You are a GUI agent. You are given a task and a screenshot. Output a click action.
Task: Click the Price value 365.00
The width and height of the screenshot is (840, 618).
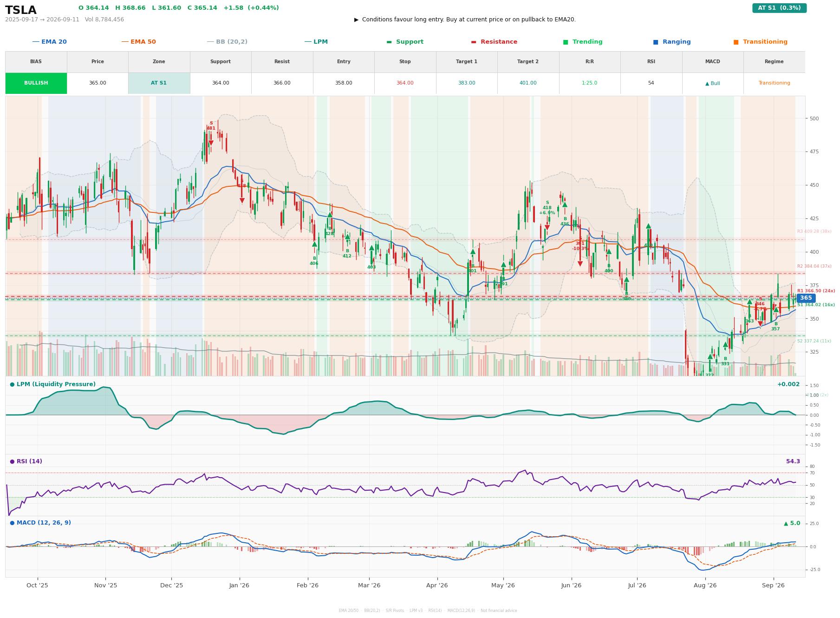click(98, 83)
